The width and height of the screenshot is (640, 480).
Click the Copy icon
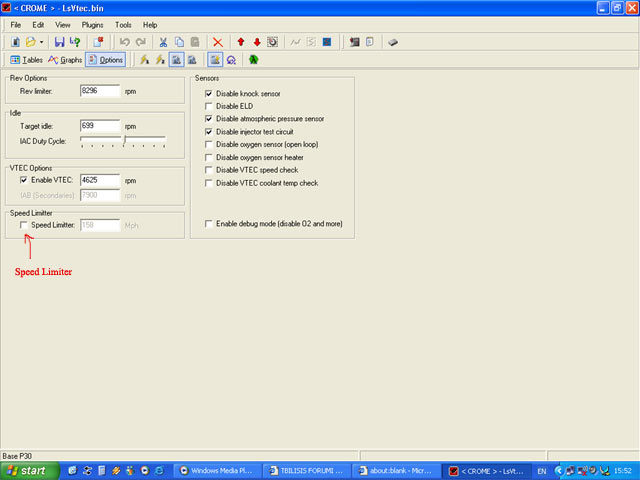click(x=179, y=42)
